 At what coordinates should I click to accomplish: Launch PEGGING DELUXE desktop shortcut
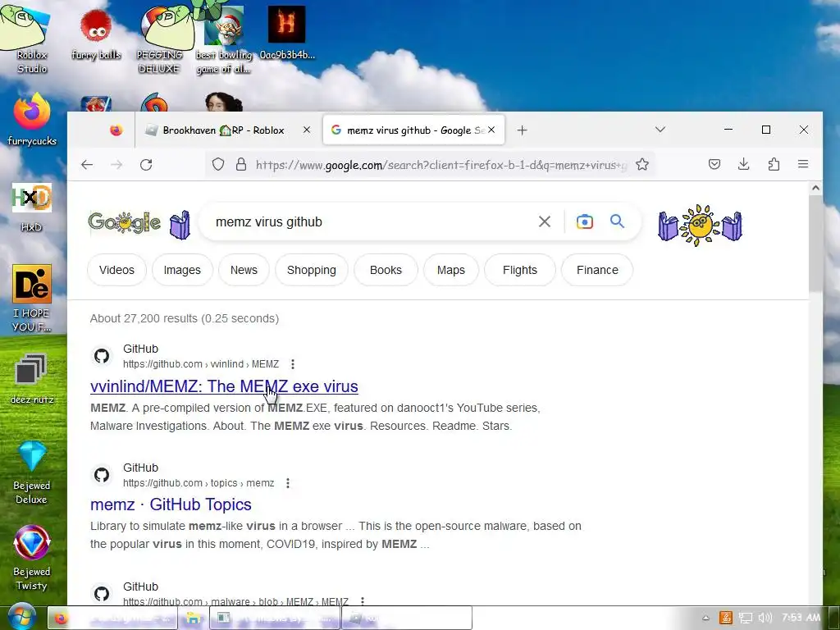point(162,39)
